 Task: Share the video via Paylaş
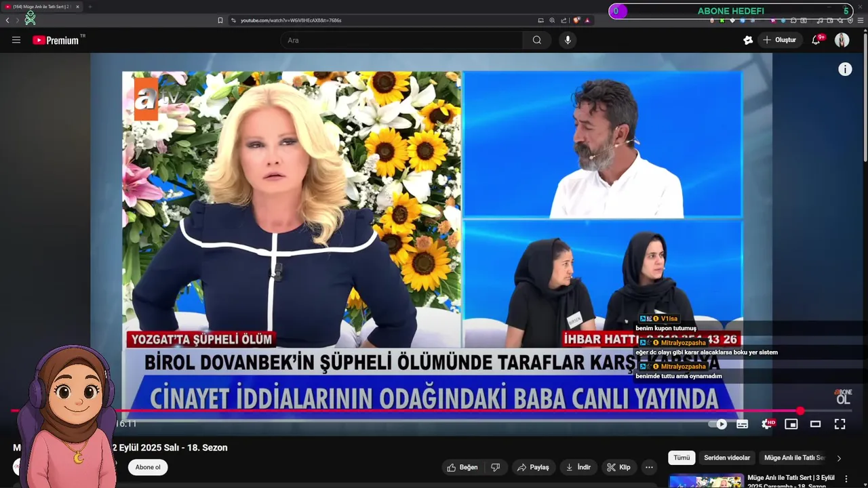[533, 467]
